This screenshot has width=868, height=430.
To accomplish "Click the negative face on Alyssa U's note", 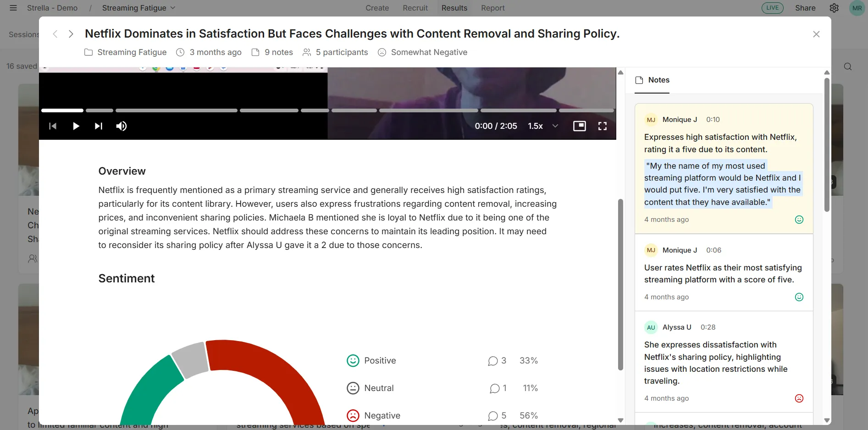I will [799, 398].
